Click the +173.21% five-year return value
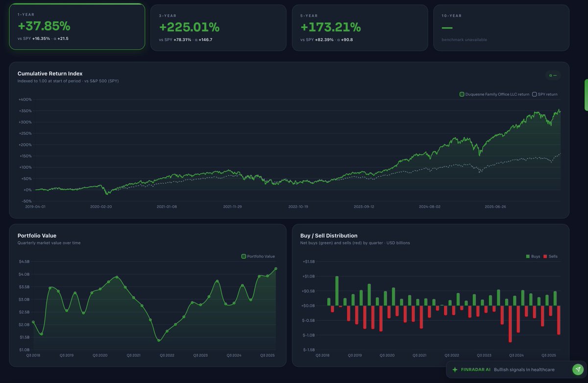 click(331, 27)
